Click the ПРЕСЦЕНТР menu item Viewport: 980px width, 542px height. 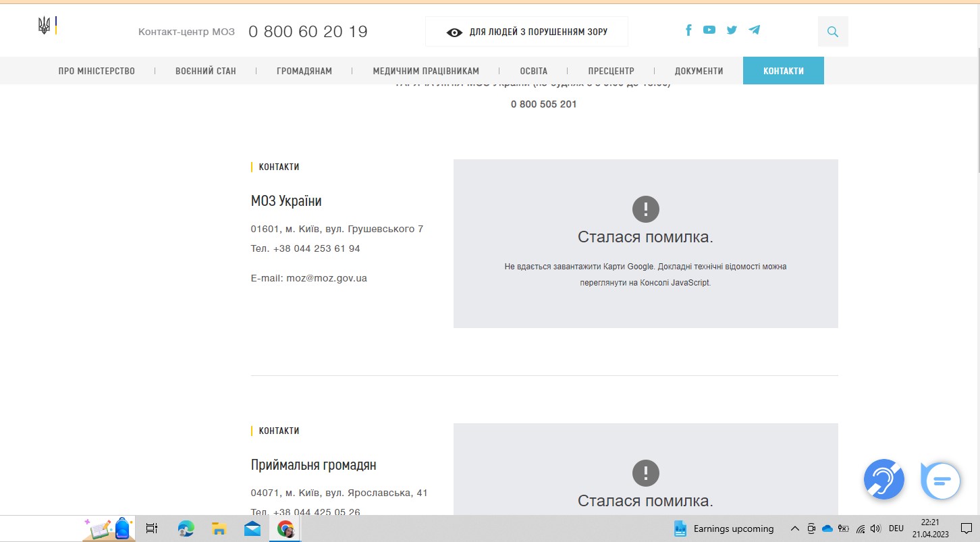coord(611,71)
